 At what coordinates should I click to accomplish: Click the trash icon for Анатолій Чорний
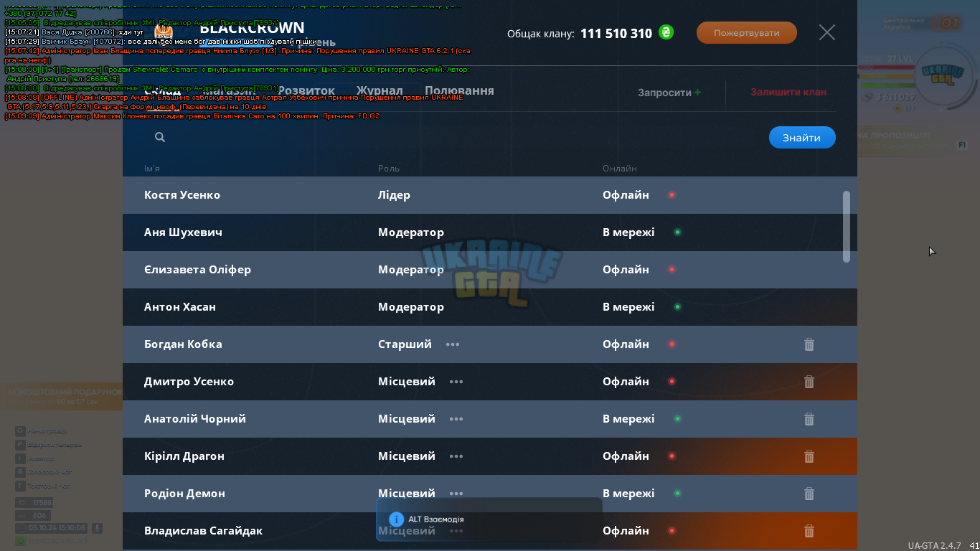(x=809, y=419)
